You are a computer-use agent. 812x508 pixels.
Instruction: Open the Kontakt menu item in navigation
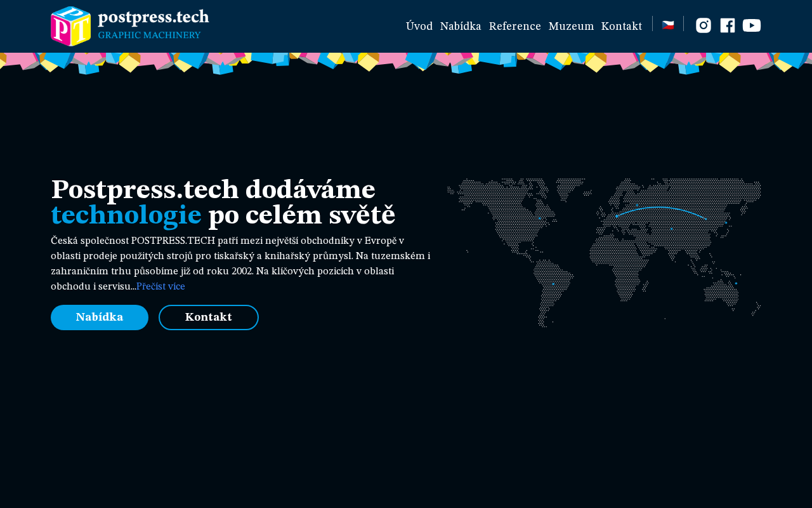click(622, 26)
